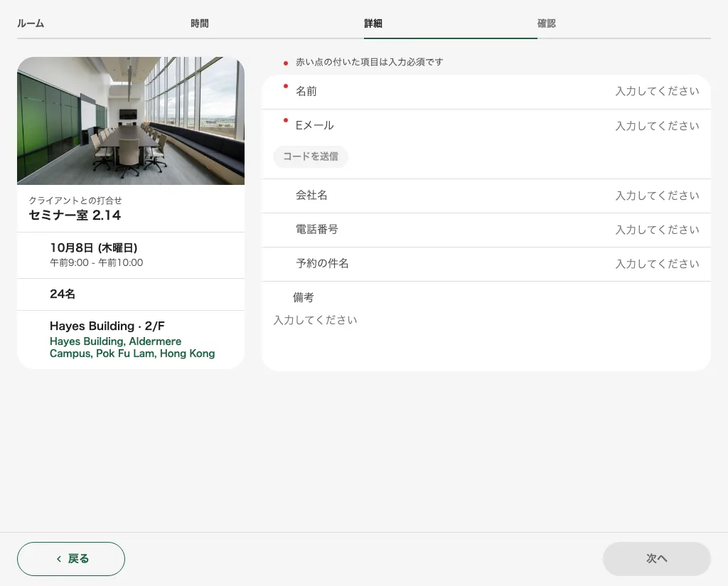Switch to the ルーム step tab
This screenshot has width=728, height=586.
[31, 23]
